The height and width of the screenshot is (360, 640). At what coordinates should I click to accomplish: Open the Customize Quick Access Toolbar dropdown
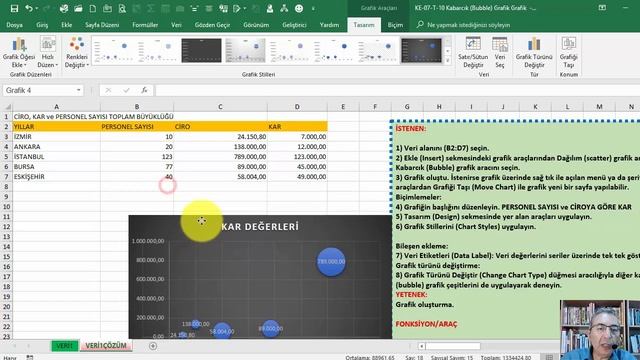313,9
